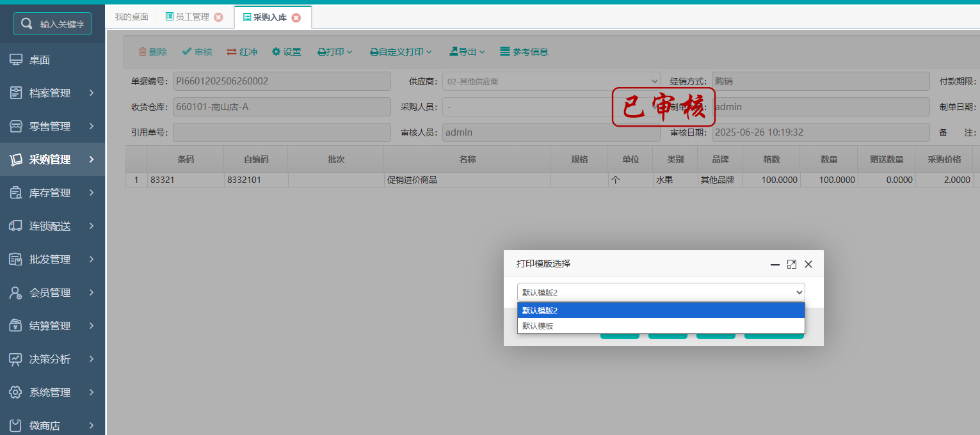This screenshot has height=435, width=980.
Task: Close the 员工管理 tab
Action: pyautogui.click(x=218, y=17)
